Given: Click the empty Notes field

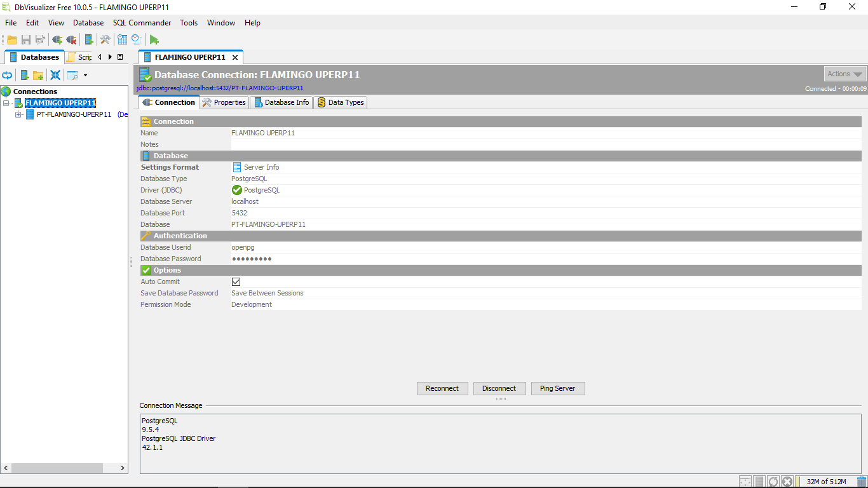Looking at the screenshot, I should tap(546, 144).
